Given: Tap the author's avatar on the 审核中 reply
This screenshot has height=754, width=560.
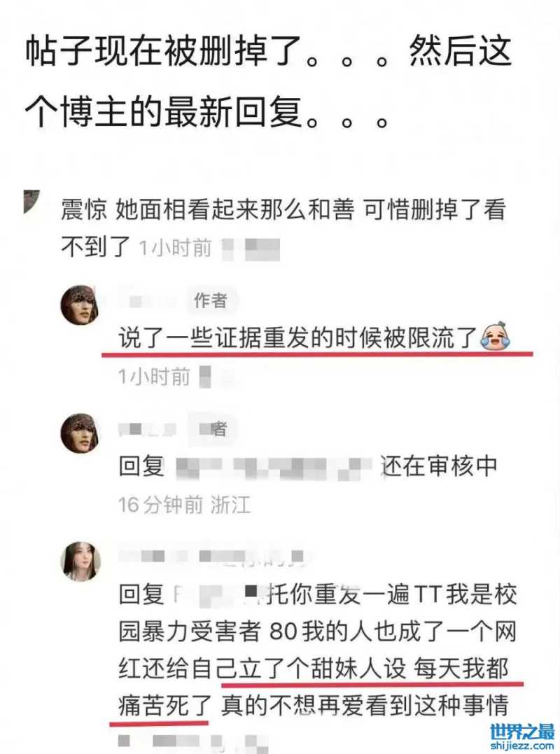Looking at the screenshot, I should click(80, 433).
